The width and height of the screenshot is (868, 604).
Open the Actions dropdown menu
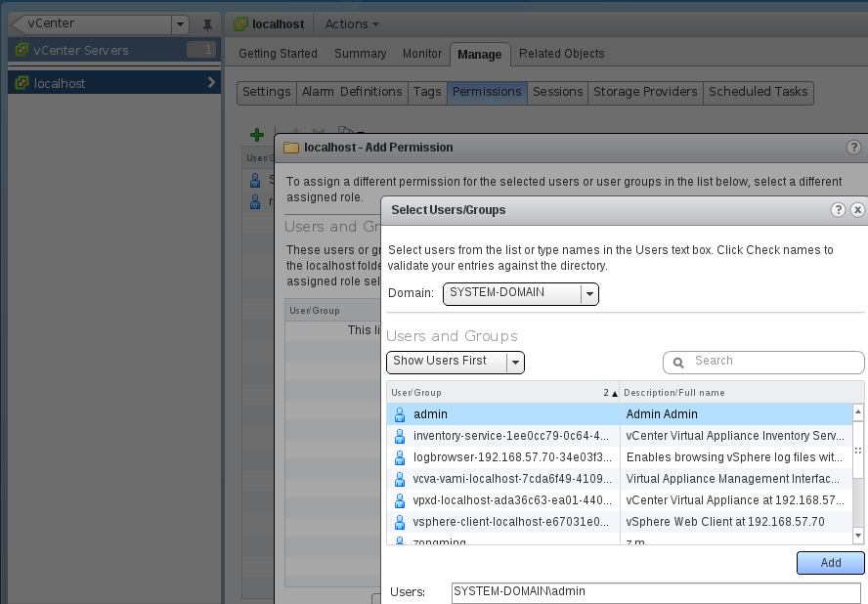click(352, 24)
